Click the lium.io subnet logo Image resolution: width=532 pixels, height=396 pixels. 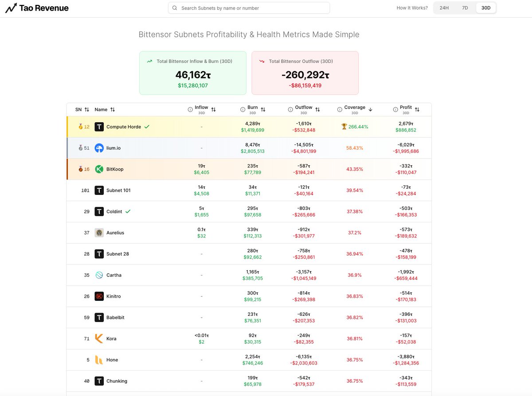point(99,148)
